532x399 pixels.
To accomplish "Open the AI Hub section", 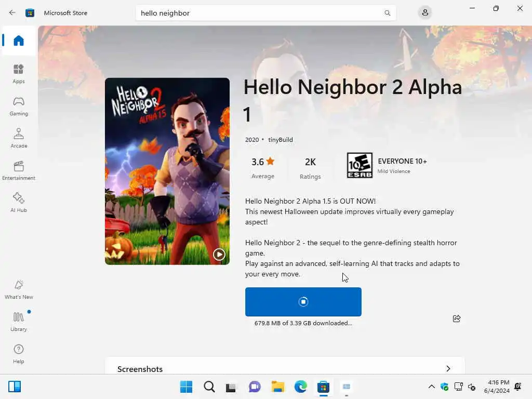I will pos(19,203).
